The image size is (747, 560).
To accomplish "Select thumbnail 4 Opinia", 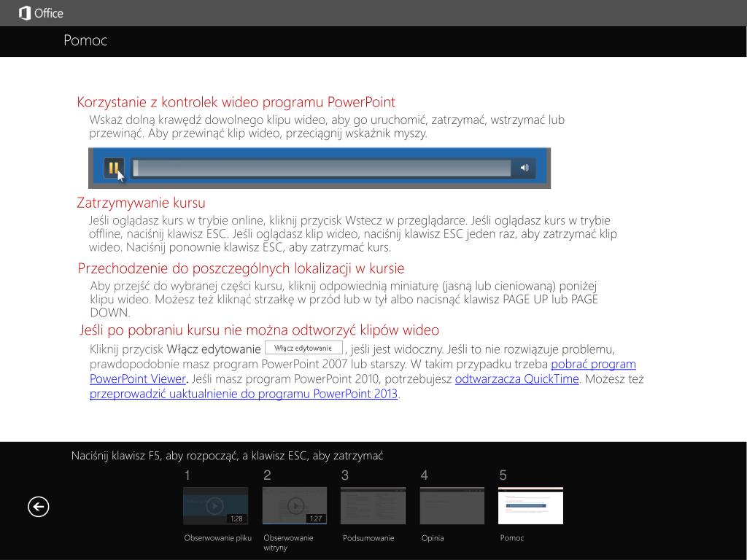I will coord(452,505).
